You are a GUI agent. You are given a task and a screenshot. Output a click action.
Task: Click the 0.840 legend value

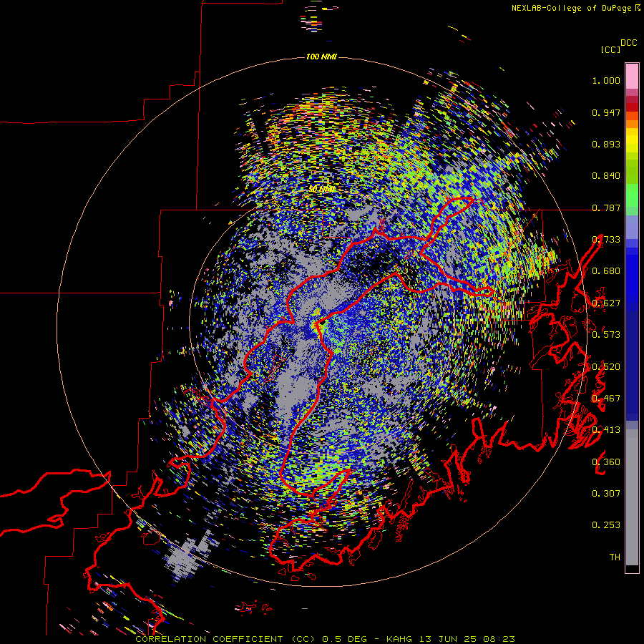[606, 176]
